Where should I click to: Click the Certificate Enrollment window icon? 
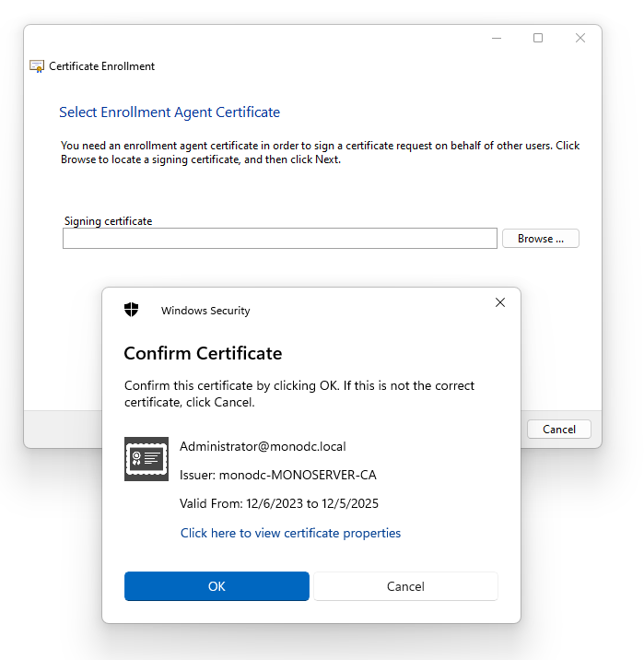click(x=37, y=66)
